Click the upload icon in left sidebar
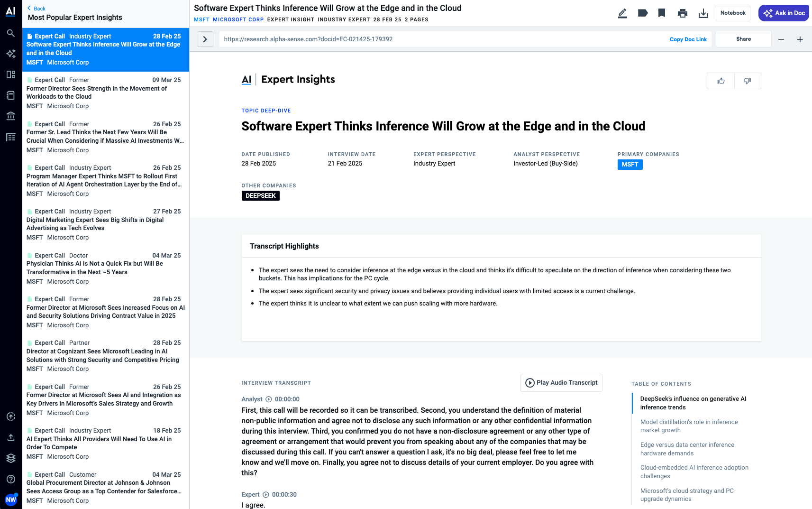 [x=11, y=437]
